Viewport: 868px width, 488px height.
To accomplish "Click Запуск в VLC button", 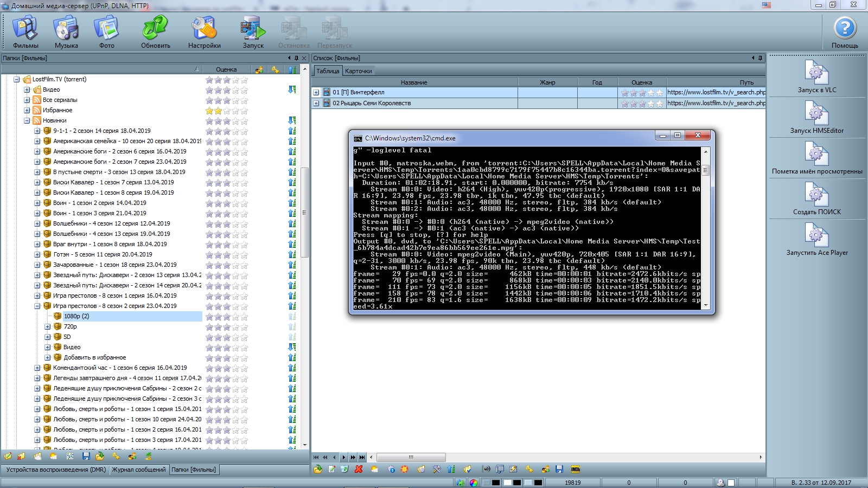I will pos(816,76).
